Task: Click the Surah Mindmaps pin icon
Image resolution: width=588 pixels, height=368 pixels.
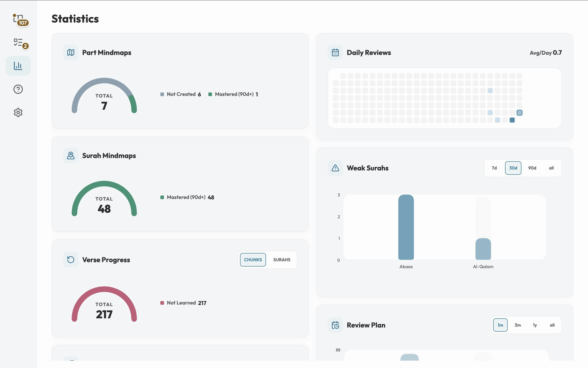Action: (x=71, y=155)
